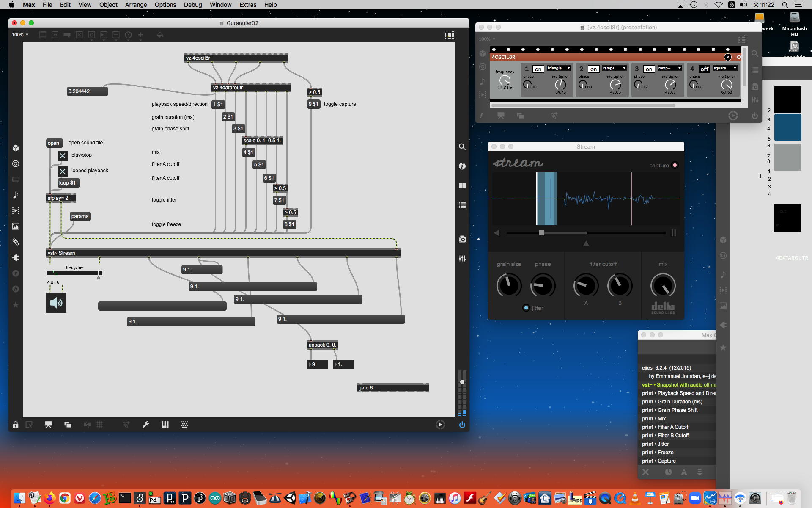Viewport: 812px width, 508px height.
Task: Open the mixer sliders icon
Action: [x=462, y=258]
